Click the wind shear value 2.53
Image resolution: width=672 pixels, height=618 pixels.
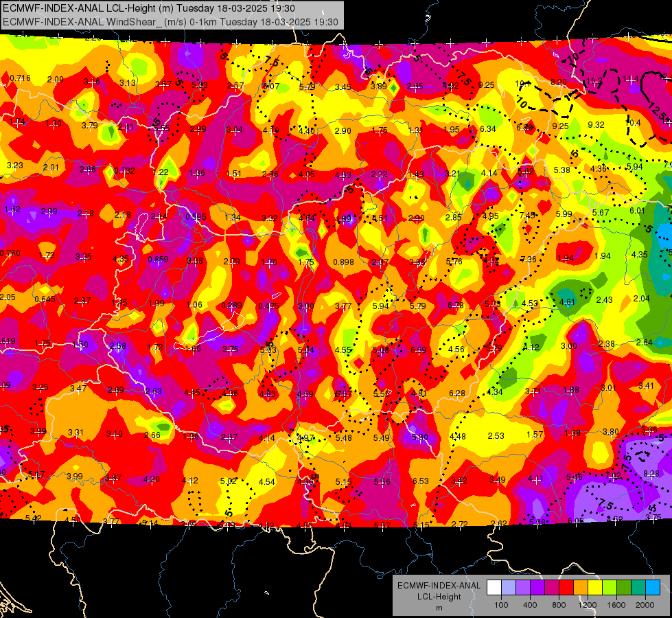tap(496, 436)
